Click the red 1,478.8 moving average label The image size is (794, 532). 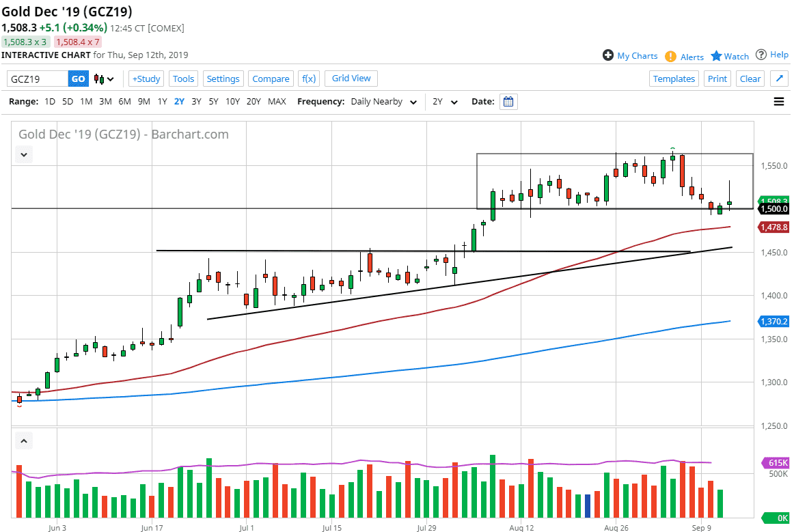774,227
